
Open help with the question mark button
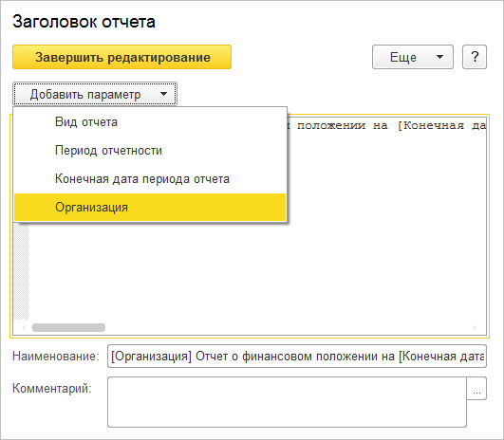(x=475, y=57)
